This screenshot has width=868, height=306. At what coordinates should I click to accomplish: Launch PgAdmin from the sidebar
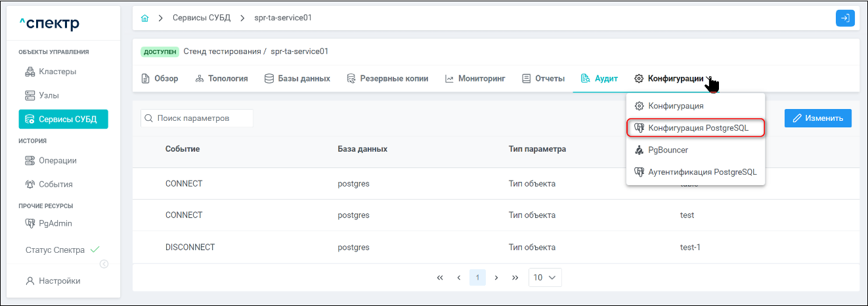55,223
